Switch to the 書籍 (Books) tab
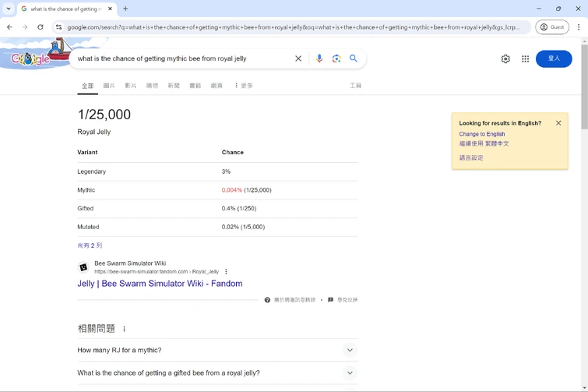 point(195,86)
